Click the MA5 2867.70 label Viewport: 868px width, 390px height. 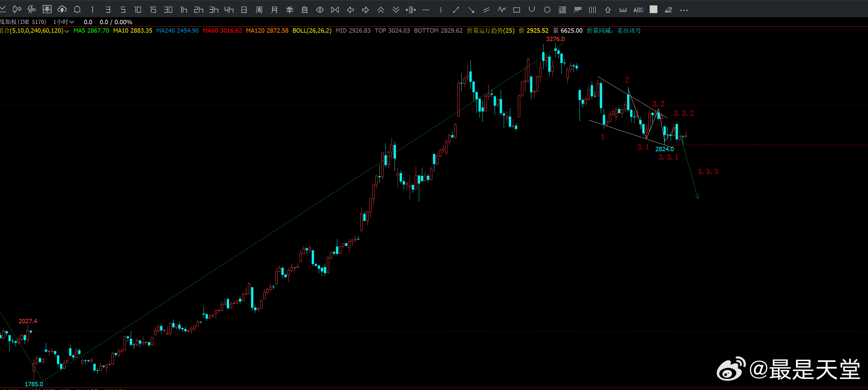tap(91, 31)
